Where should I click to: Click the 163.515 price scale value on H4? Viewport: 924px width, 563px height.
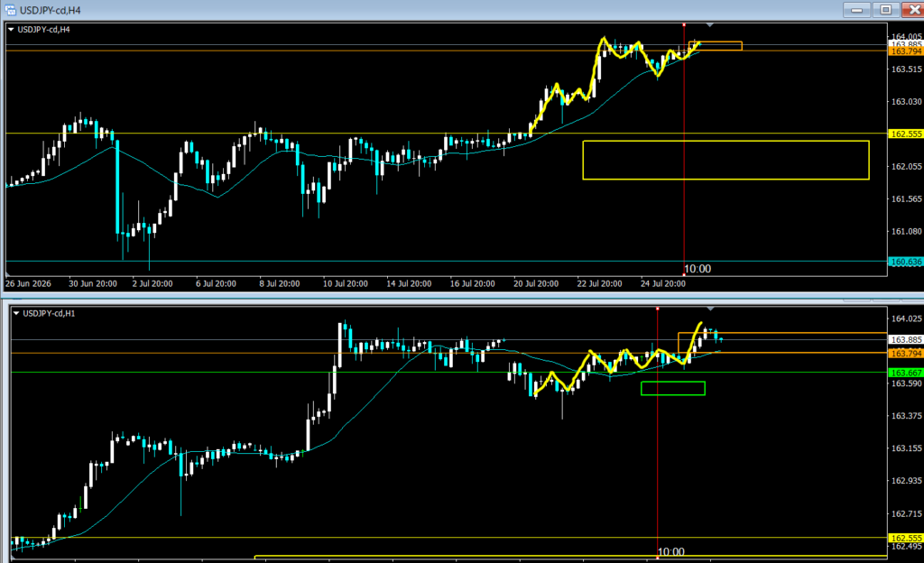coord(906,69)
